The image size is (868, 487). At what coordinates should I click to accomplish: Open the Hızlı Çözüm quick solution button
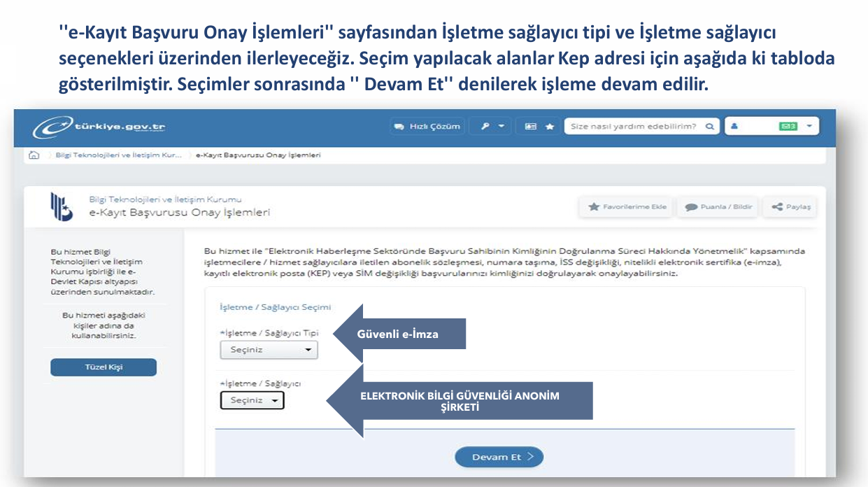pyautogui.click(x=428, y=127)
